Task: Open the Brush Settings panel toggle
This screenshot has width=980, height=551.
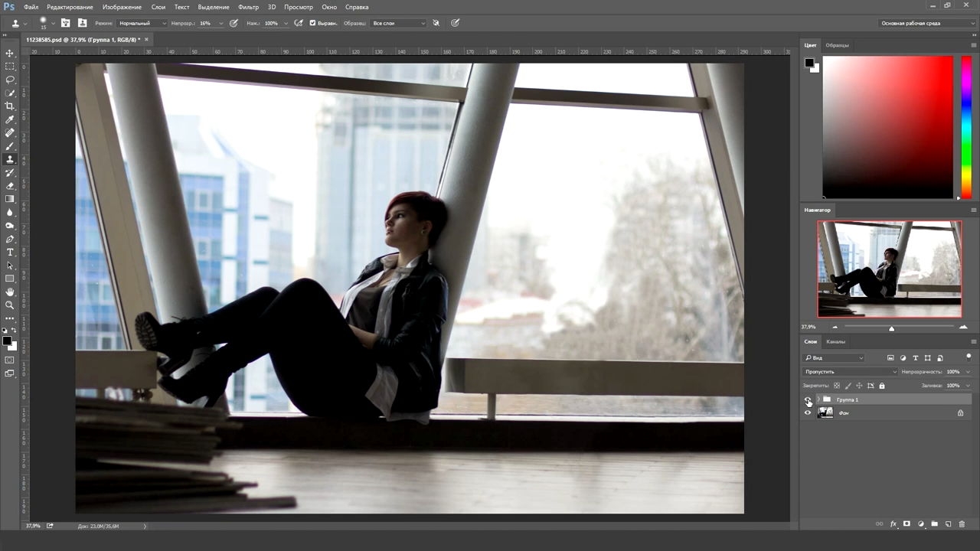Action: point(64,23)
